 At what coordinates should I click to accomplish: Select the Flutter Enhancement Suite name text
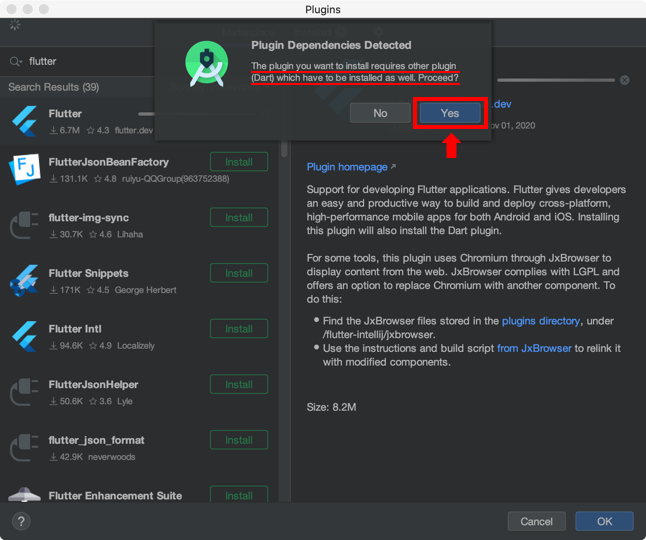coord(115,496)
